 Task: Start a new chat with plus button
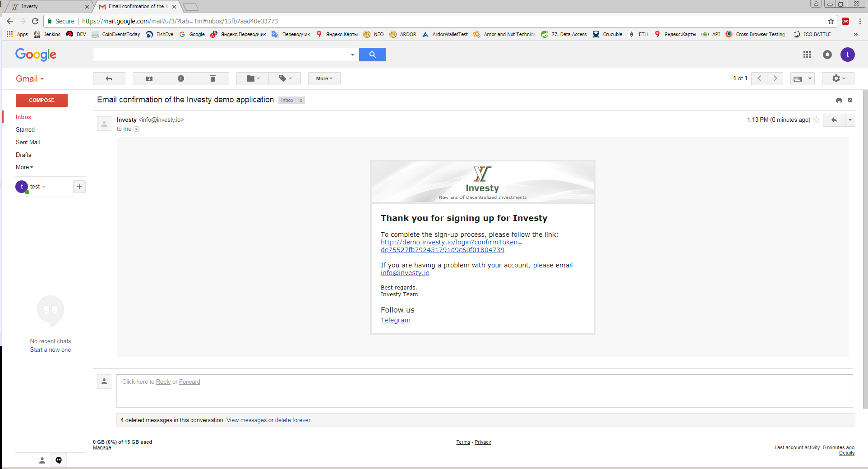point(79,187)
